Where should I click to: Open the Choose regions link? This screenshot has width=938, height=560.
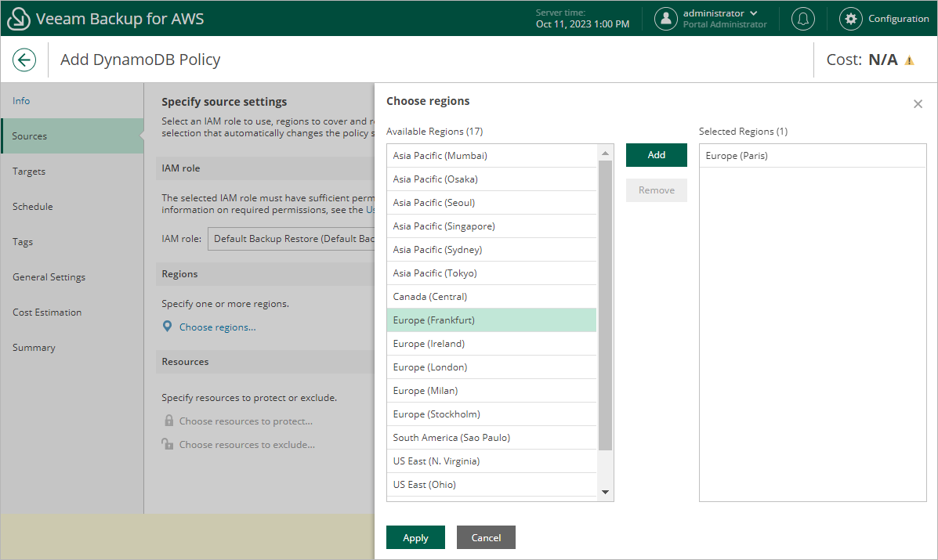218,327
